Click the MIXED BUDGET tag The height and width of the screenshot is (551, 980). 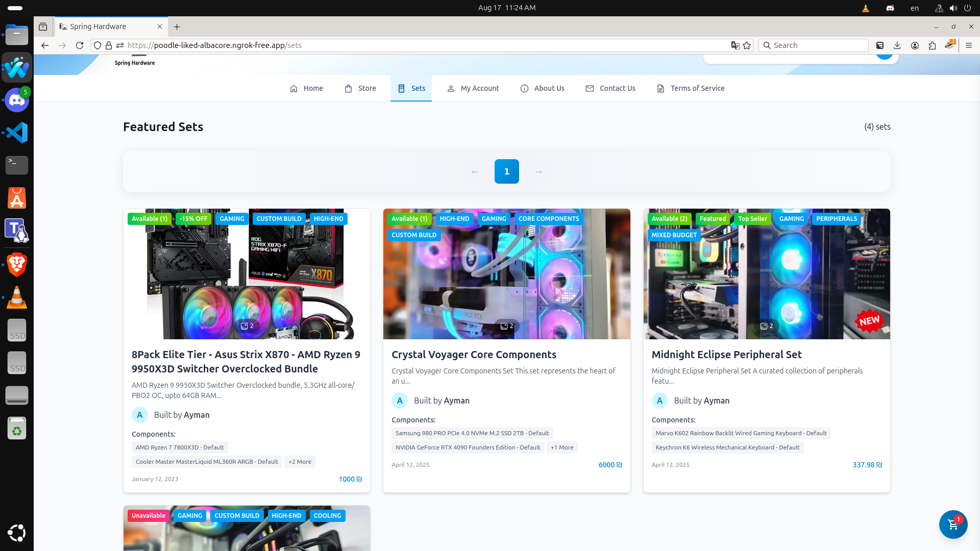pos(674,235)
